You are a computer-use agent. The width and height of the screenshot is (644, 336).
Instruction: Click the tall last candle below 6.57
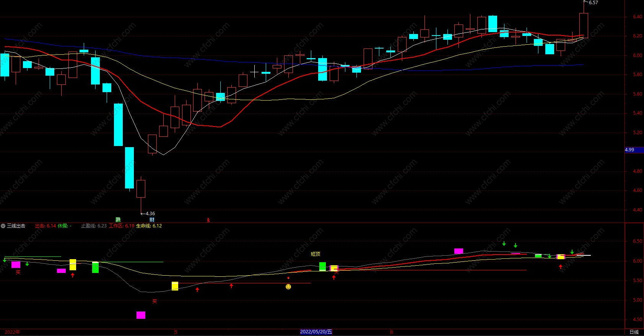pyautogui.click(x=584, y=25)
